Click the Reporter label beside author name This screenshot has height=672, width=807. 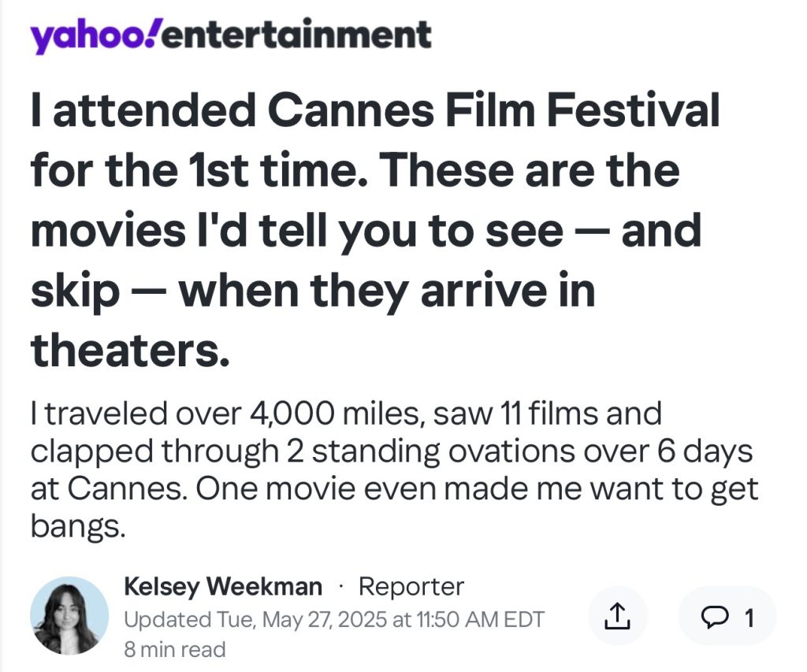click(411, 587)
